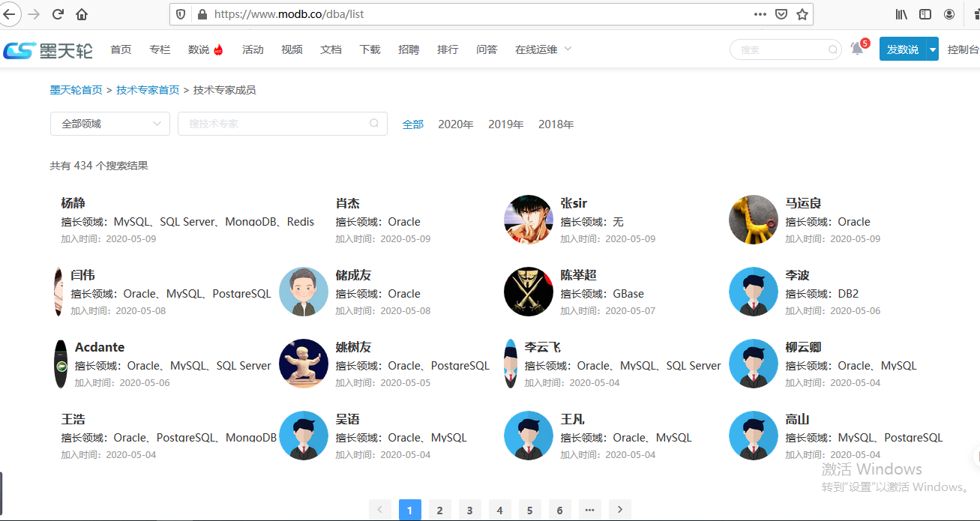Select the 2018年 filter
Screen dimensions: 980x521
click(x=556, y=124)
